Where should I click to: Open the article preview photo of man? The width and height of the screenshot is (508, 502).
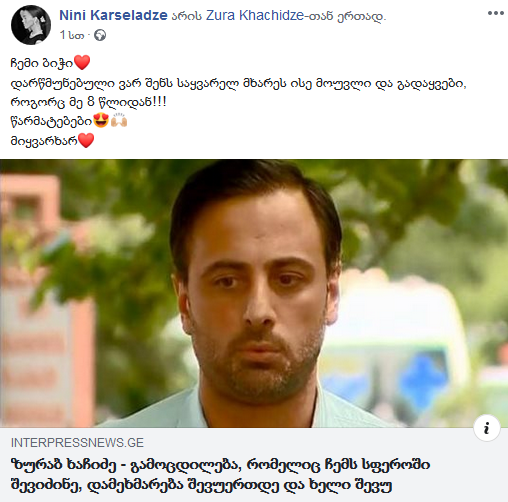[254, 293]
